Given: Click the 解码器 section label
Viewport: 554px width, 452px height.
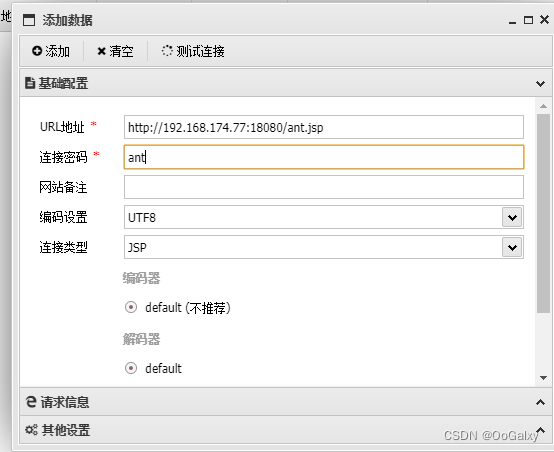Looking at the screenshot, I should click(141, 339).
